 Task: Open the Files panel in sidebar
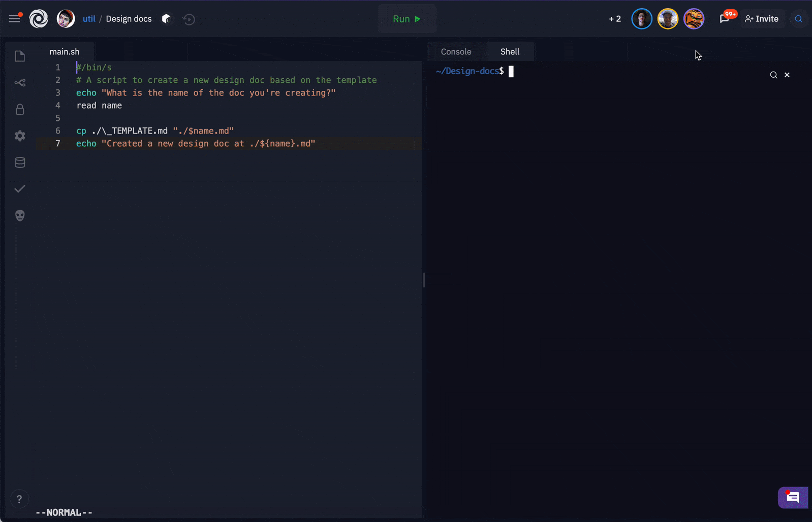tap(20, 56)
